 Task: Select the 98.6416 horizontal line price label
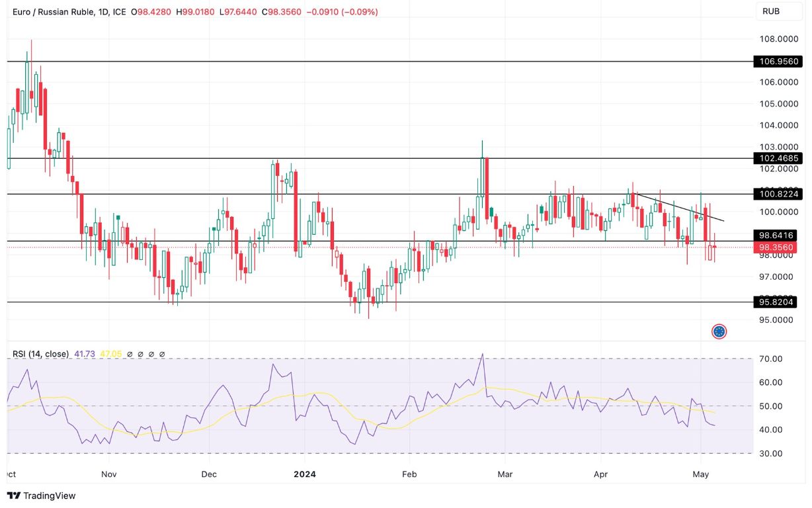pos(776,235)
